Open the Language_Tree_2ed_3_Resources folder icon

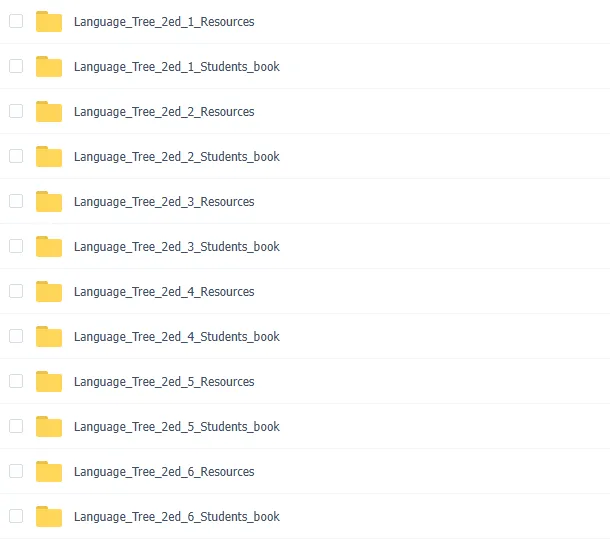49,202
